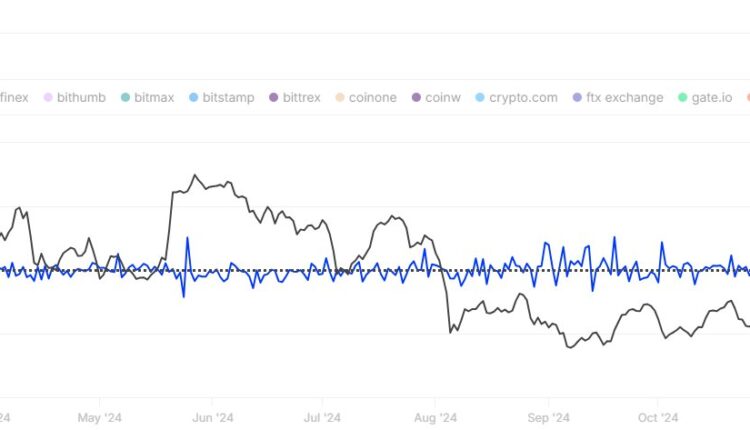Select the Jun '24 axis label

pyautogui.click(x=212, y=417)
